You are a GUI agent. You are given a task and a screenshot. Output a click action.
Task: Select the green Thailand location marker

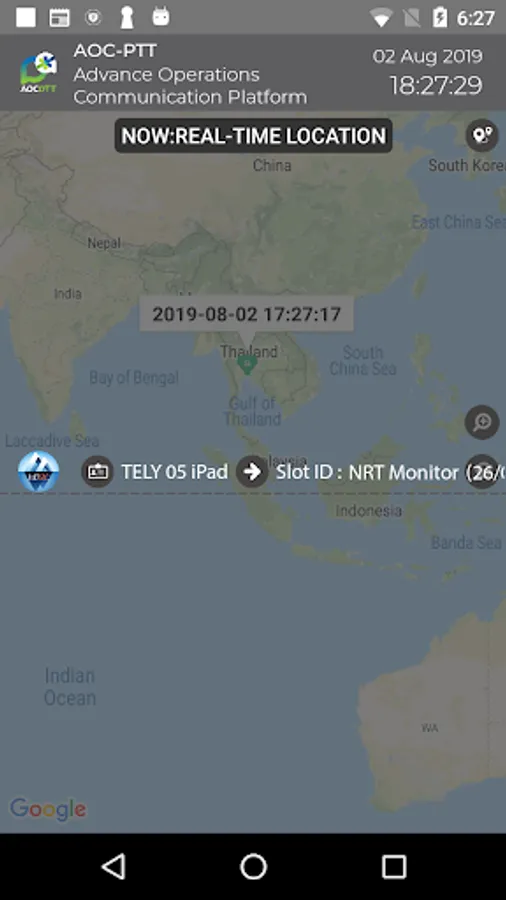click(247, 363)
